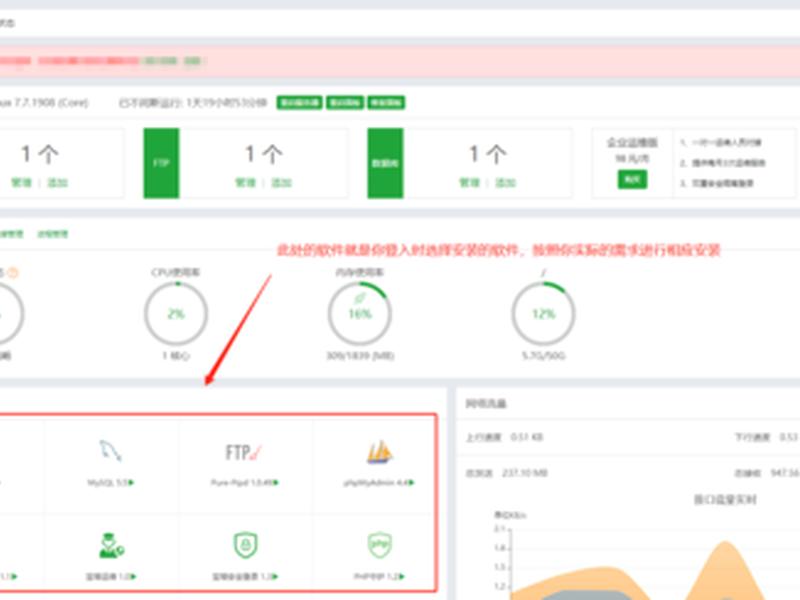Open the green operator figure software icon
800x600 pixels.
tap(111, 545)
